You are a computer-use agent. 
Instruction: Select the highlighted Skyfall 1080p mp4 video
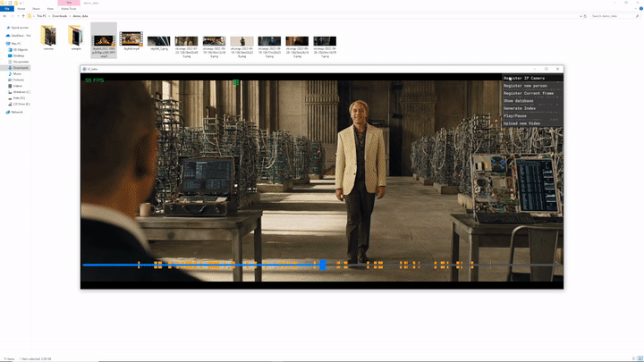click(104, 40)
